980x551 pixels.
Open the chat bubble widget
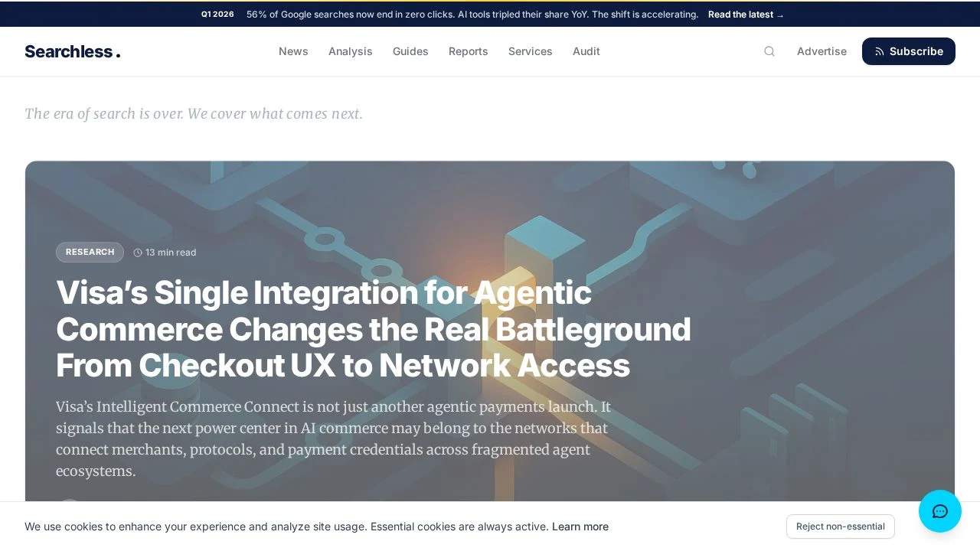tap(939, 511)
